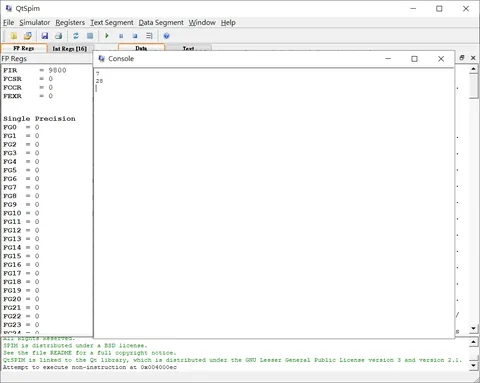Click the message log scrollbar down arrow
Image resolution: width=480 pixels, height=383 pixels.
coord(473,365)
